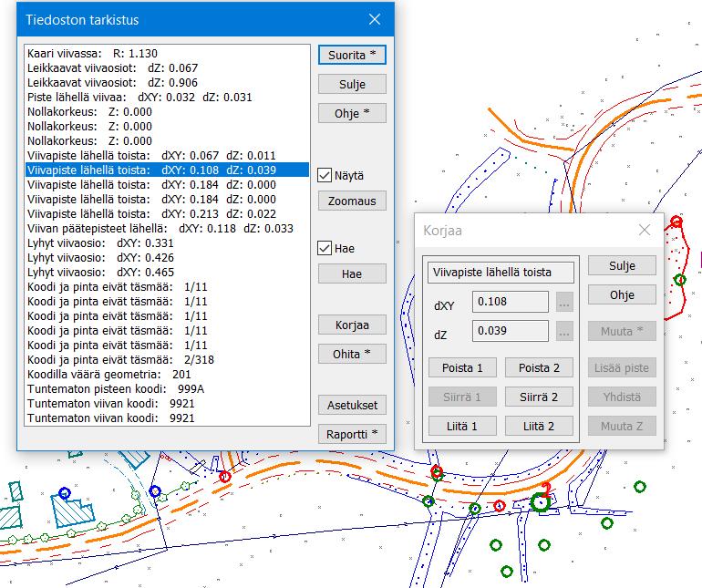The width and height of the screenshot is (702, 588).
Task: Click the Hae button below the checkbox
Action: 352,273
